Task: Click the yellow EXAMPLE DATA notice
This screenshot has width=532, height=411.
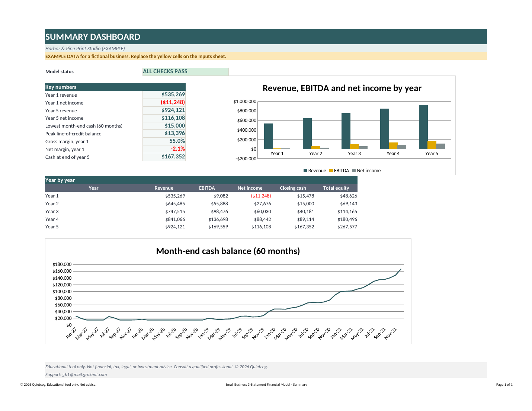Action: [266, 56]
